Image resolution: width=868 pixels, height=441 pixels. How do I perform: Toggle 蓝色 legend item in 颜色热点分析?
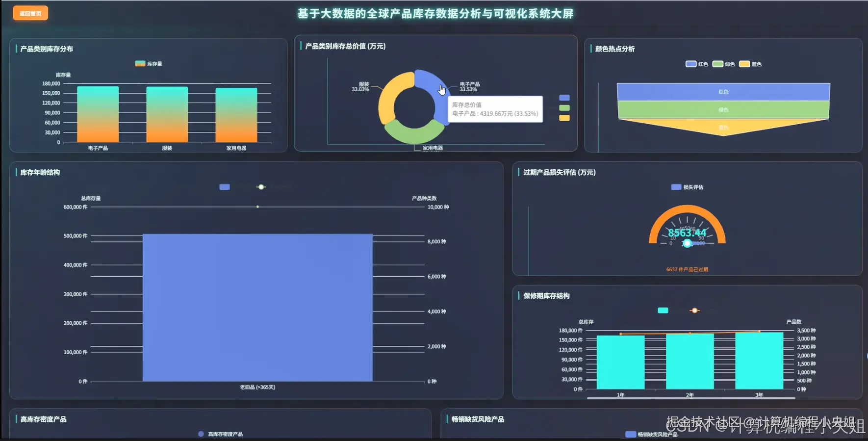click(750, 64)
